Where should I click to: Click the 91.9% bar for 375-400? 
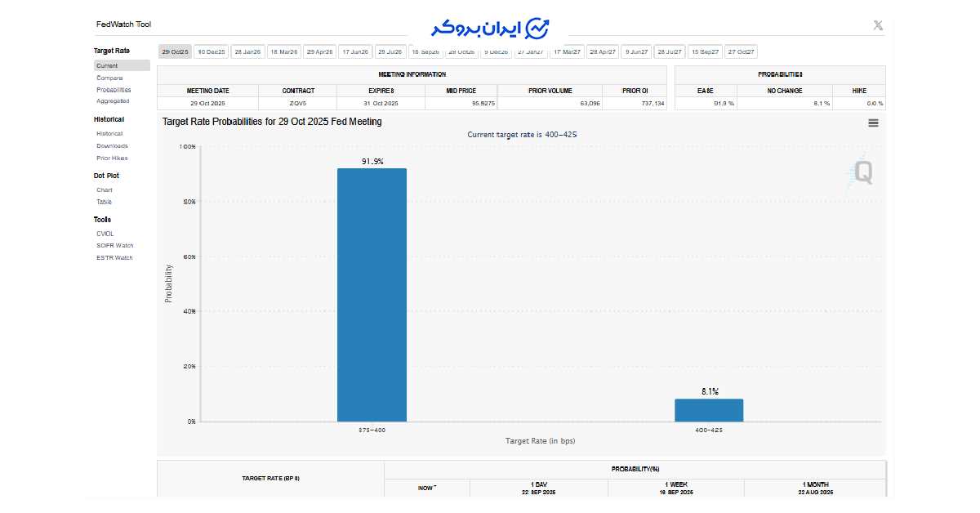click(x=372, y=294)
